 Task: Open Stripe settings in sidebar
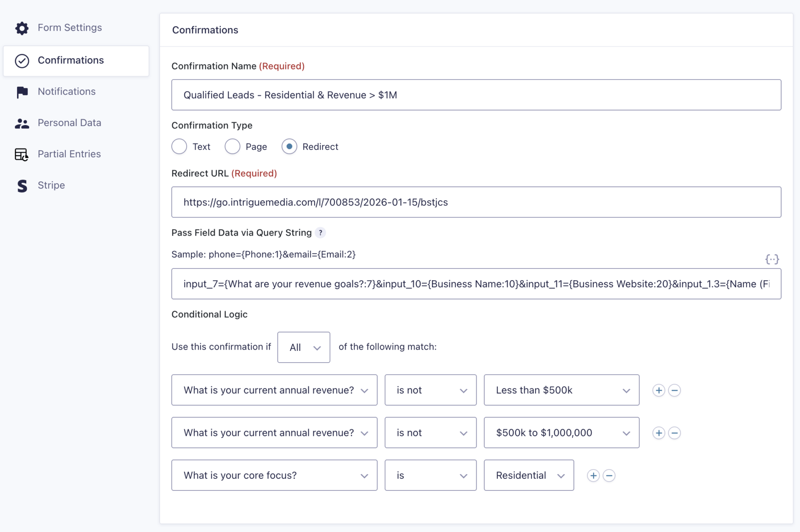[x=51, y=185]
